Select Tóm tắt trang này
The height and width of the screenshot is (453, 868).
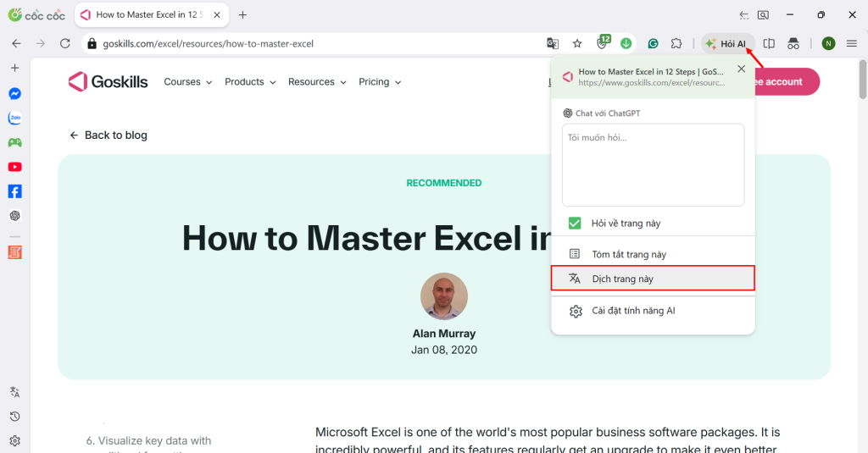click(x=654, y=254)
